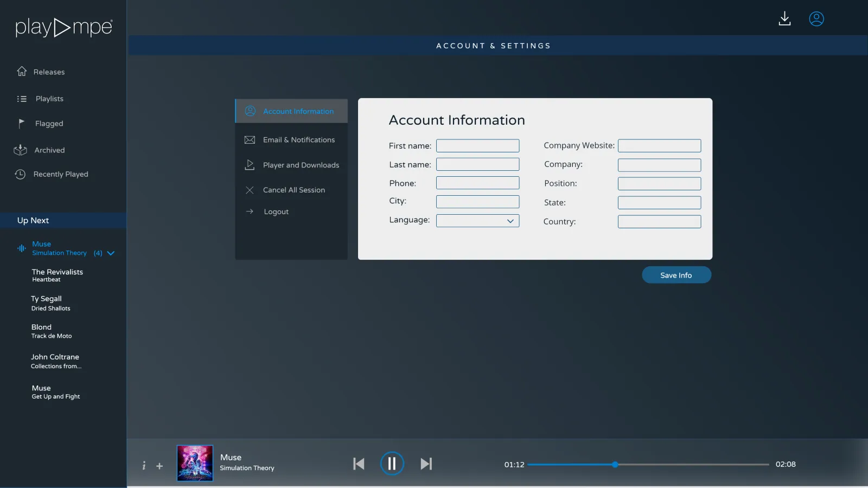The width and height of the screenshot is (868, 488).
Task: Click the track info icon next to album art
Action: pyautogui.click(x=144, y=465)
